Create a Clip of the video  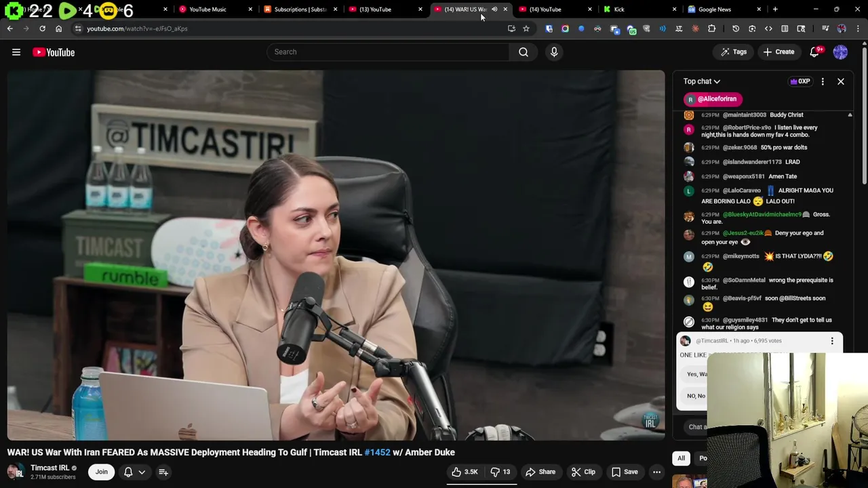(x=584, y=472)
